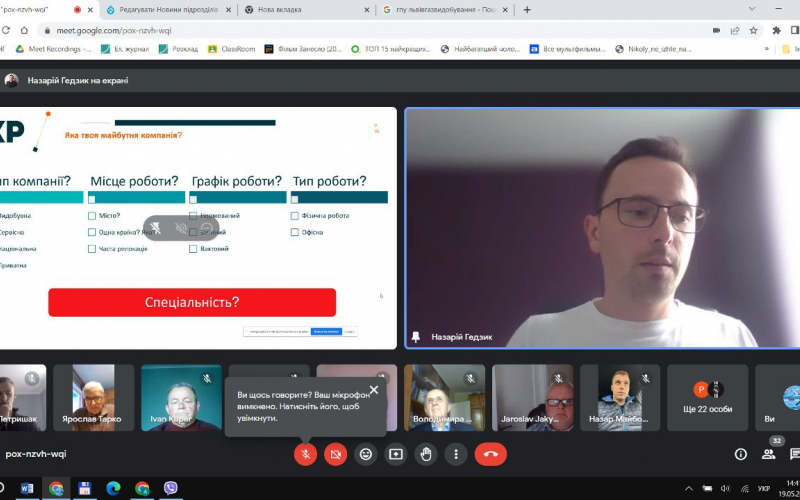Tick the 'Офісна' checkbox
This screenshot has width=800, height=500.
pyautogui.click(x=294, y=232)
